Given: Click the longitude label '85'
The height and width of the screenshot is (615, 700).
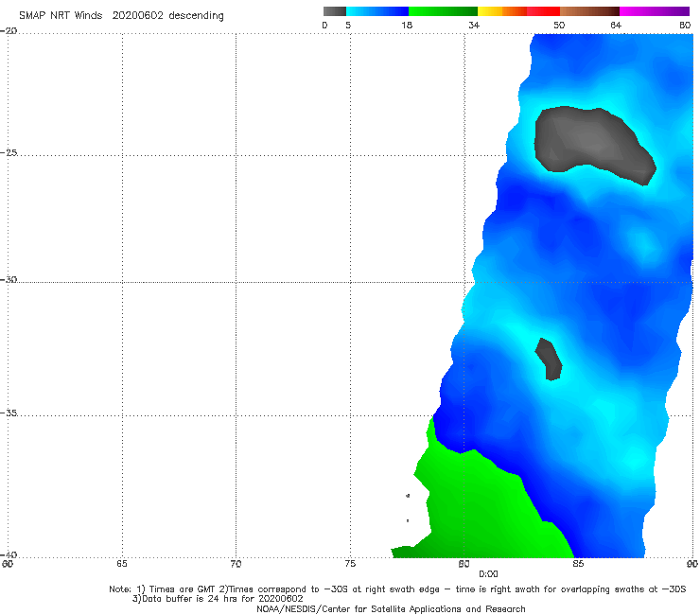Looking at the screenshot, I should [578, 564].
